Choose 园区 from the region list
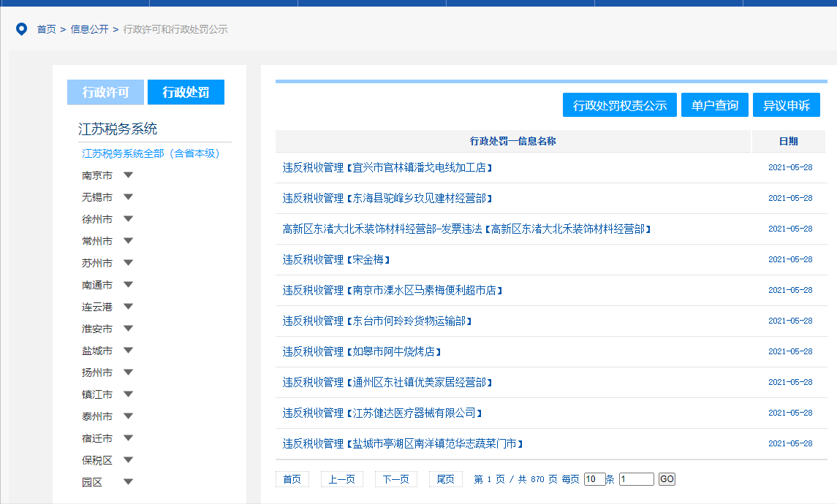837x504 pixels. 92,482
